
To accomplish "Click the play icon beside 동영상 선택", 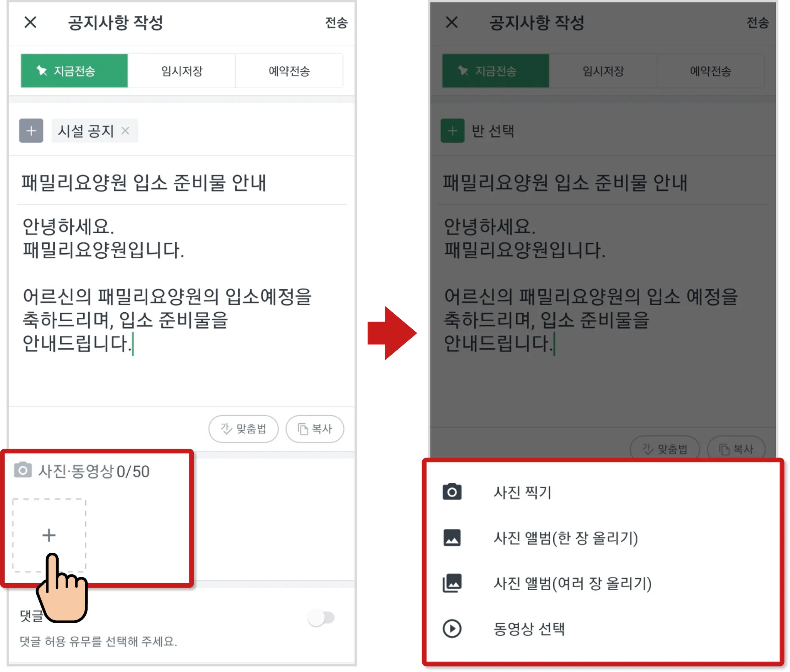I will pyautogui.click(x=452, y=628).
